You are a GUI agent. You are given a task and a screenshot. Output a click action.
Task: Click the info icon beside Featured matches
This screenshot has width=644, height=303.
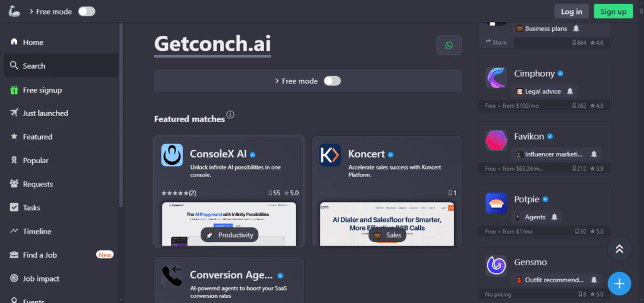(230, 115)
